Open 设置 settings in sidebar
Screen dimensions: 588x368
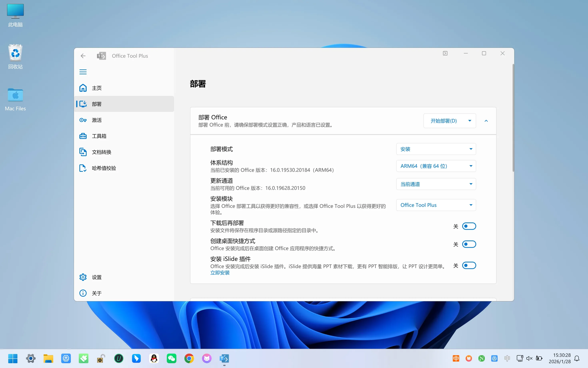97,277
